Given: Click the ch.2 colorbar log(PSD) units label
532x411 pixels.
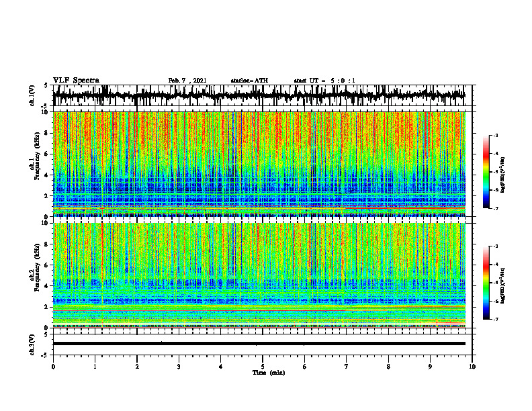Looking at the screenshot, I should click(x=503, y=286).
